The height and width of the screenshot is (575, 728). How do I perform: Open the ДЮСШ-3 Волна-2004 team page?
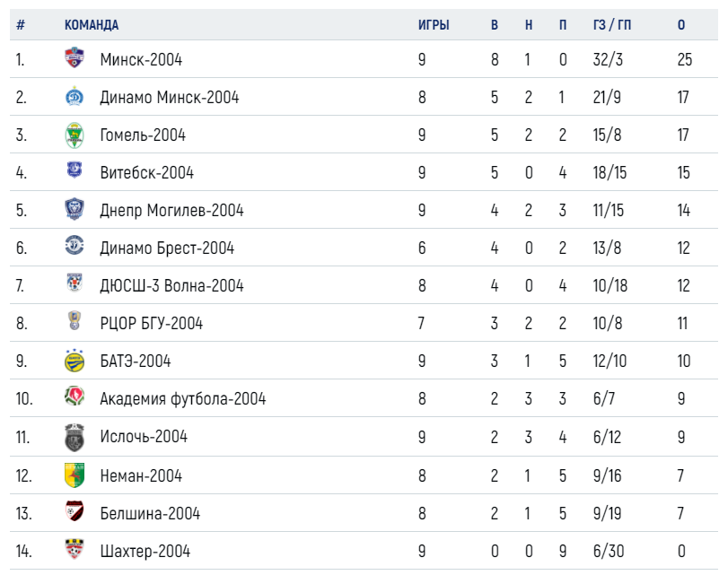(171, 285)
